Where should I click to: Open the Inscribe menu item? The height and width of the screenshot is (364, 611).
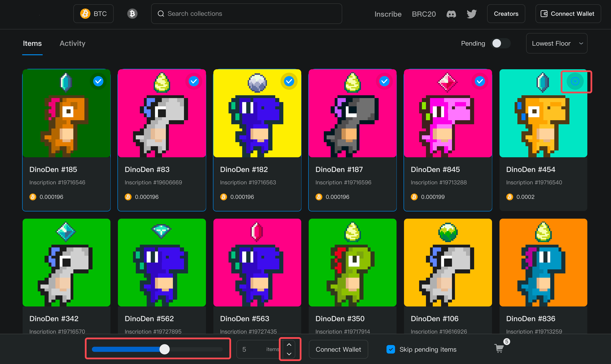388,14
